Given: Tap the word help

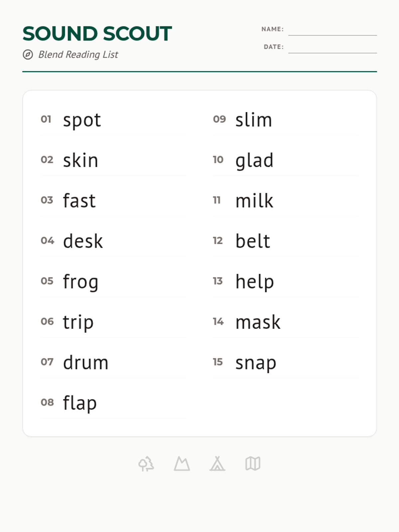Looking at the screenshot, I should [x=255, y=282].
